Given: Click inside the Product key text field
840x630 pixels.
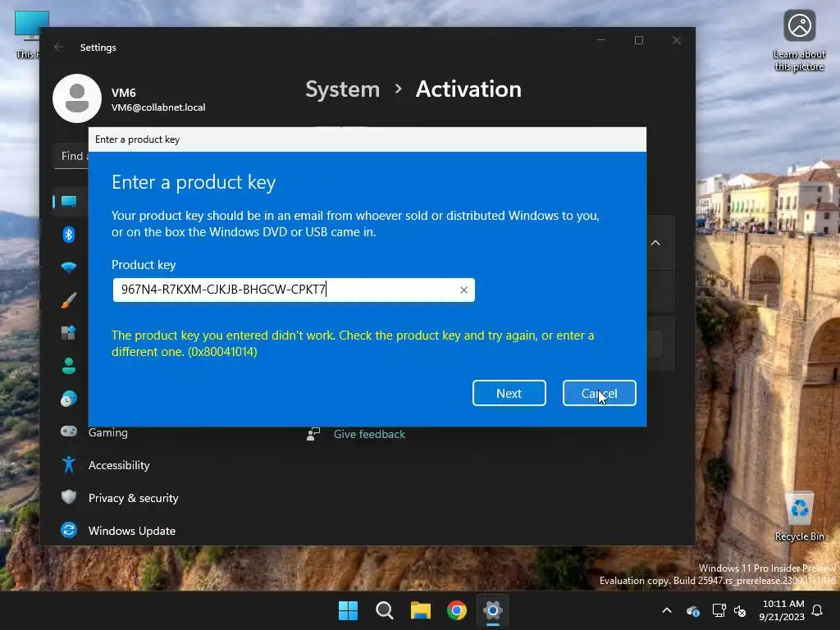Looking at the screenshot, I should point(294,290).
